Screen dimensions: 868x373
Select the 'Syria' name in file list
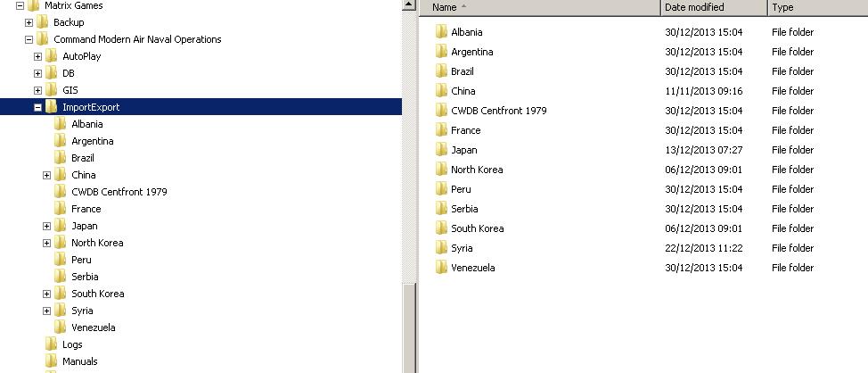tap(462, 248)
